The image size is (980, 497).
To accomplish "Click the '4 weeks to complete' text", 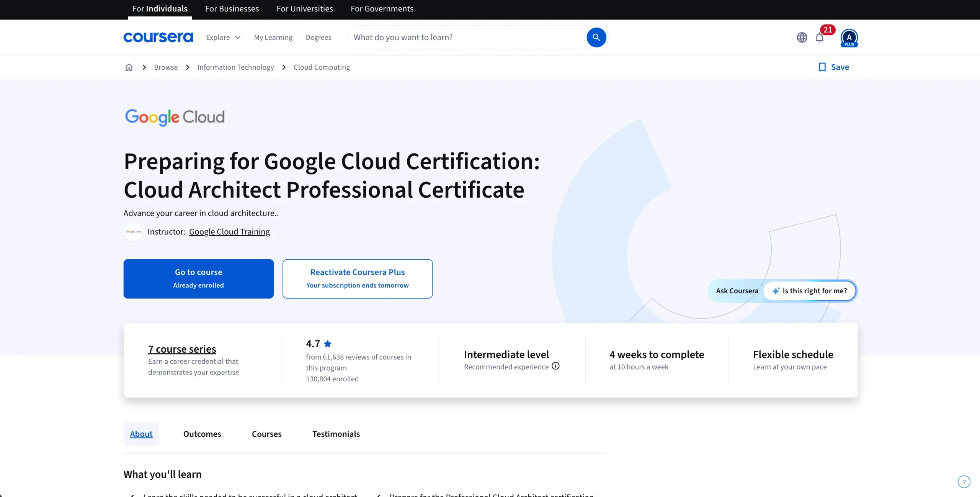I will pos(657,355).
